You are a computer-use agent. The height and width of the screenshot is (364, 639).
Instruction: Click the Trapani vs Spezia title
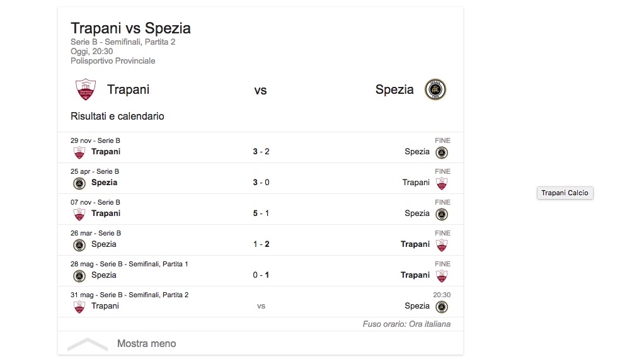point(130,28)
